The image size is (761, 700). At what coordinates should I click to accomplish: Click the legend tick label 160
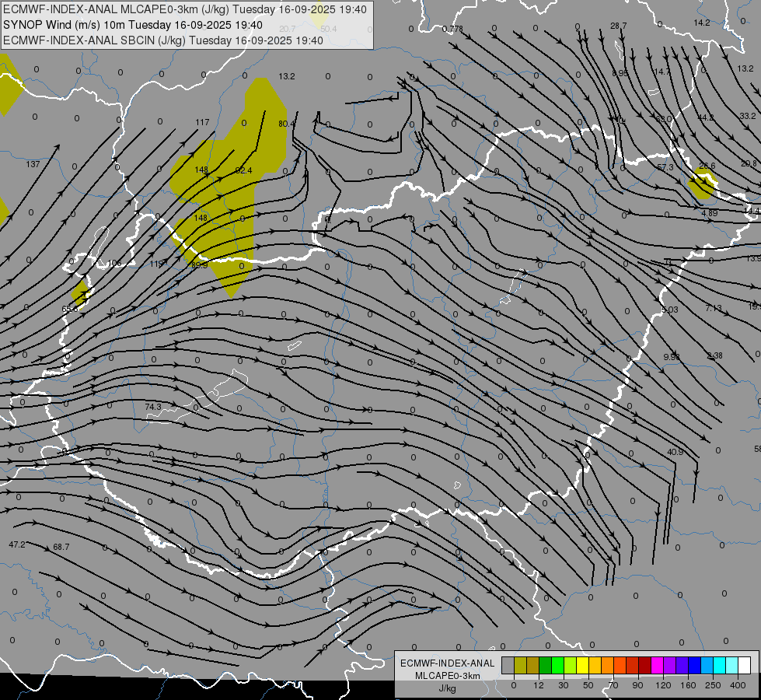tap(688, 685)
